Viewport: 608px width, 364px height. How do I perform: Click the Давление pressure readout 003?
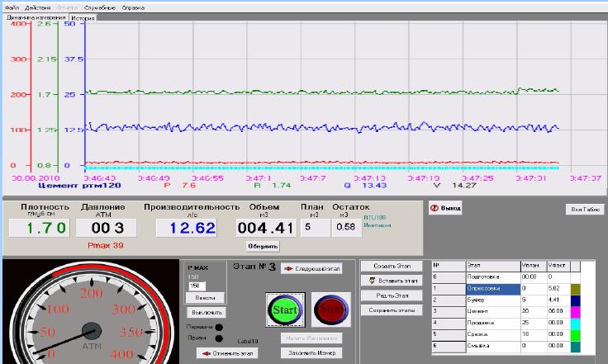107,228
